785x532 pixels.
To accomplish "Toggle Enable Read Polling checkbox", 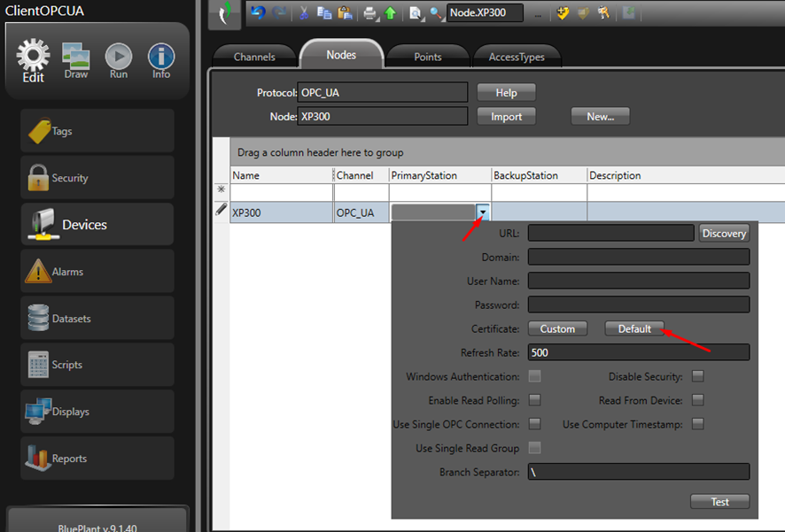I will [x=535, y=401].
